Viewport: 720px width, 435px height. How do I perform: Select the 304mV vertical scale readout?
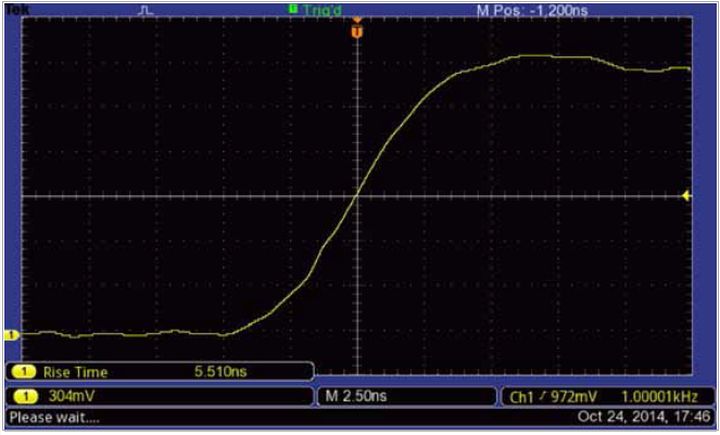pos(71,396)
